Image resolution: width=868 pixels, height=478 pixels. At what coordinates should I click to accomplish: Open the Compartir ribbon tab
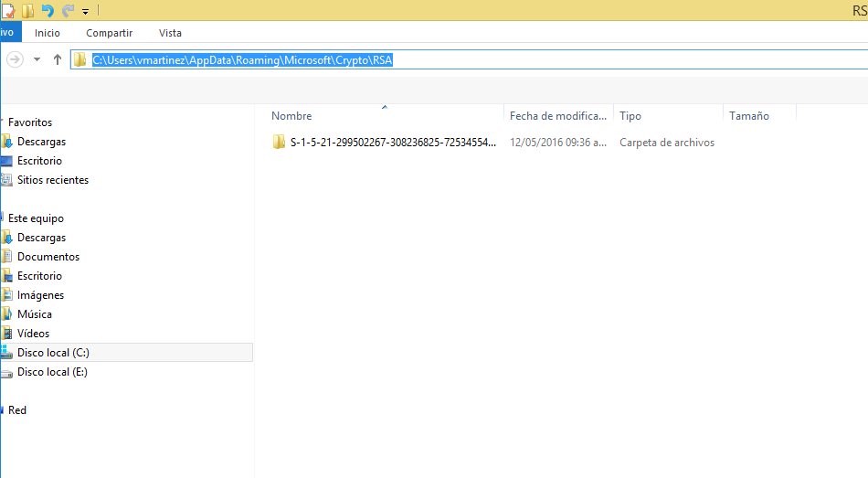coord(109,33)
